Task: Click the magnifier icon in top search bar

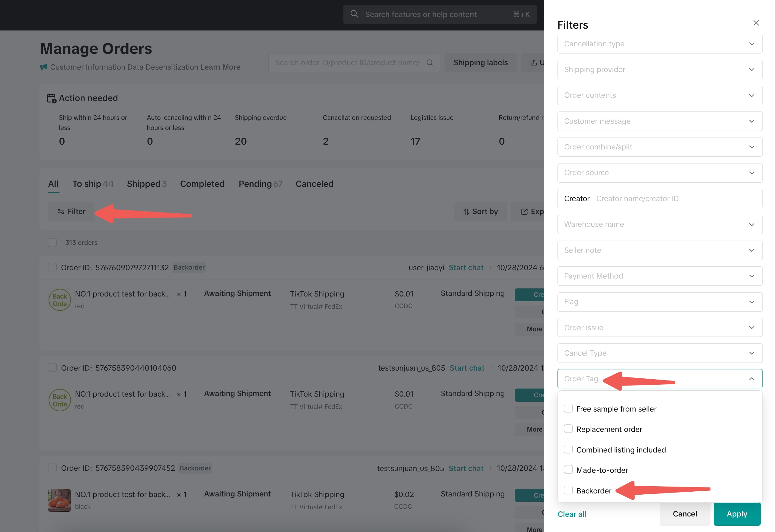Action: click(354, 14)
